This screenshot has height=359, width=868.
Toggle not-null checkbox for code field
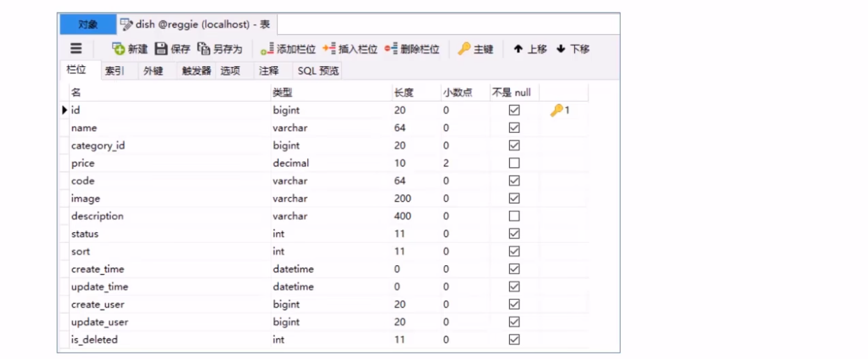514,181
